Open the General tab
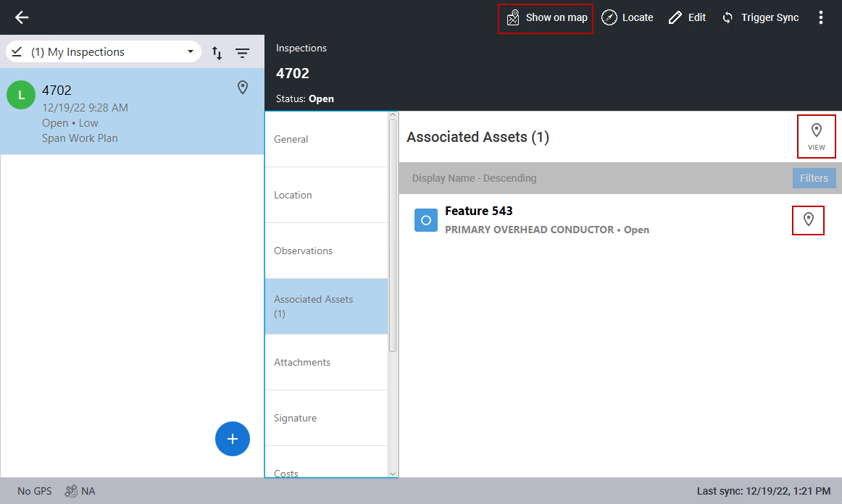 pos(326,139)
